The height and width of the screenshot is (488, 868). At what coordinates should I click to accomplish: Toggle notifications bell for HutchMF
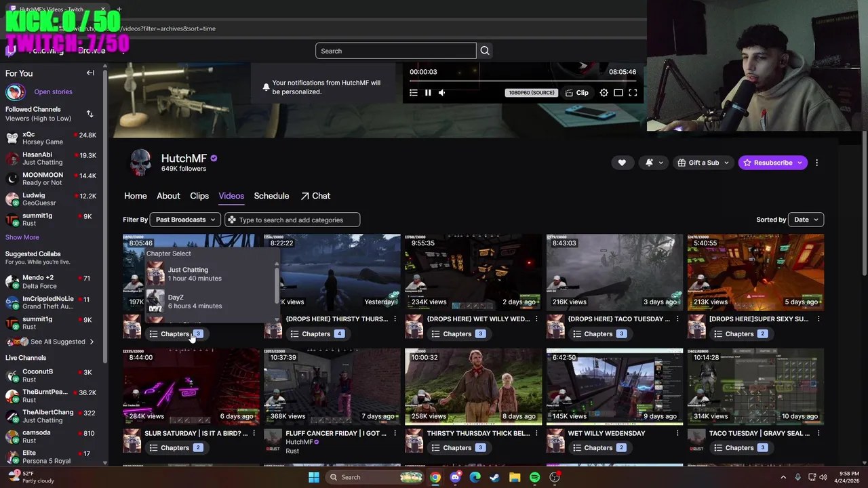(649, 163)
